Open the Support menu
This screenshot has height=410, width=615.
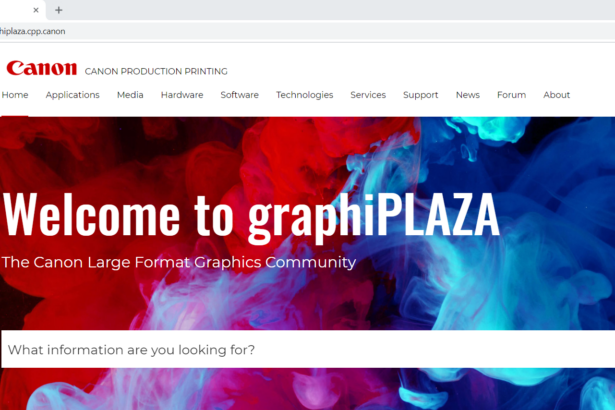click(421, 95)
